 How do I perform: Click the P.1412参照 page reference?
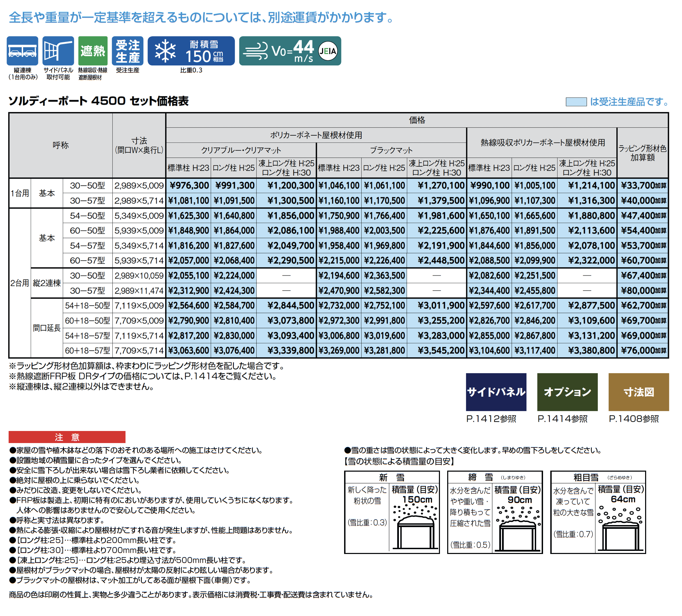[x=491, y=419]
